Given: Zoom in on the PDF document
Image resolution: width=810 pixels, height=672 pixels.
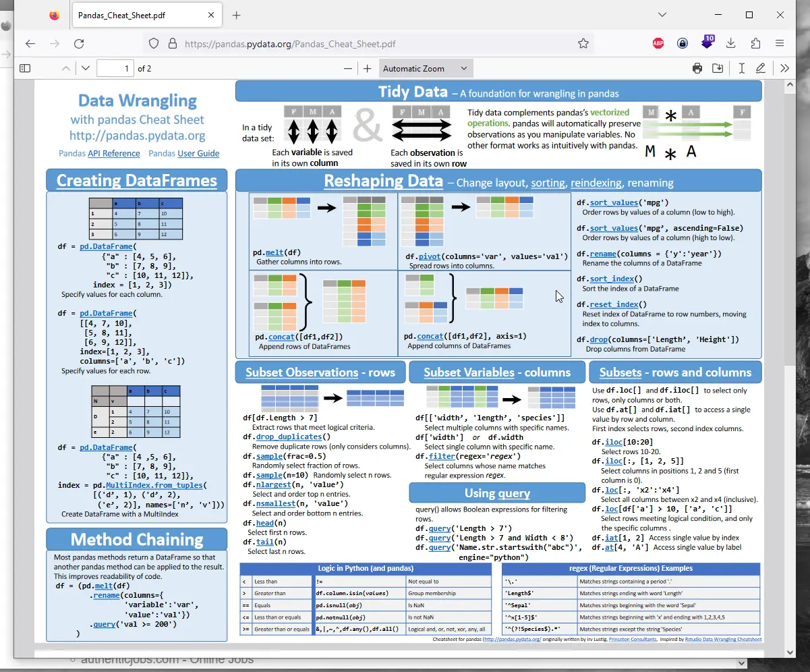Looking at the screenshot, I should pos(367,68).
